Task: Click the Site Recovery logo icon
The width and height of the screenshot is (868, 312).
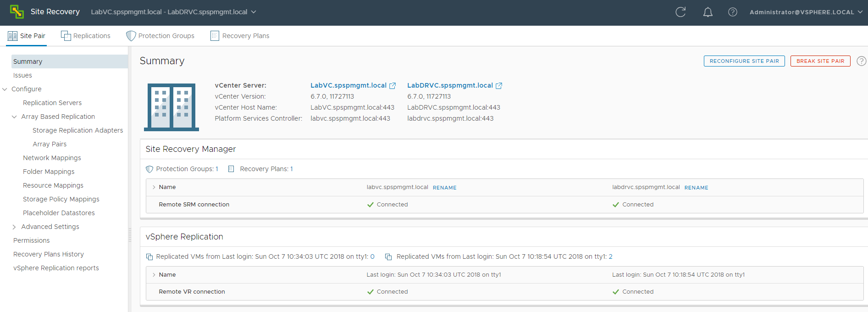Action: [x=17, y=12]
